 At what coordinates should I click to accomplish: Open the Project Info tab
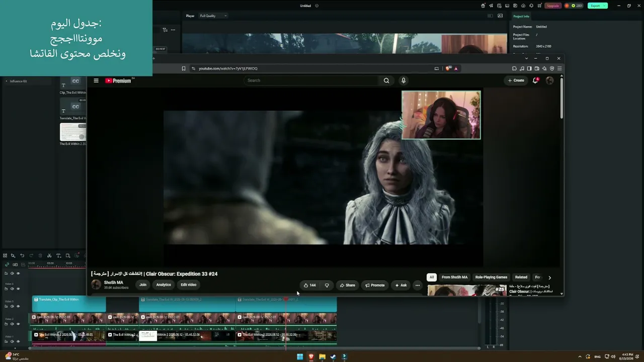click(521, 17)
